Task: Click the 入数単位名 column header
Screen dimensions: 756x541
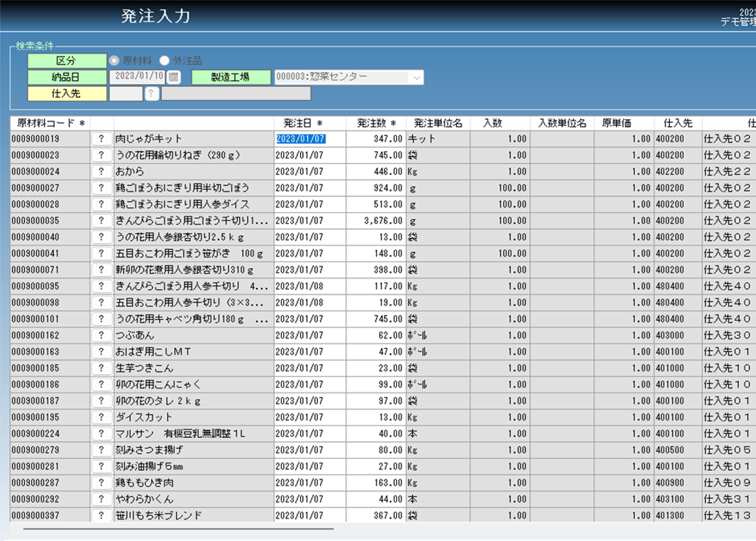Action: point(562,124)
